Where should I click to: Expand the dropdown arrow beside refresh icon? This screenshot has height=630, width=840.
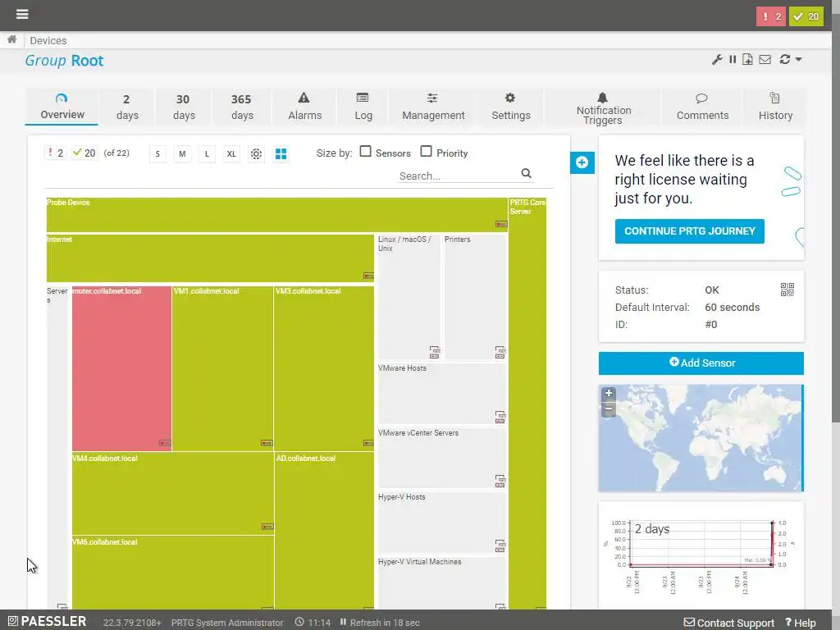point(798,59)
